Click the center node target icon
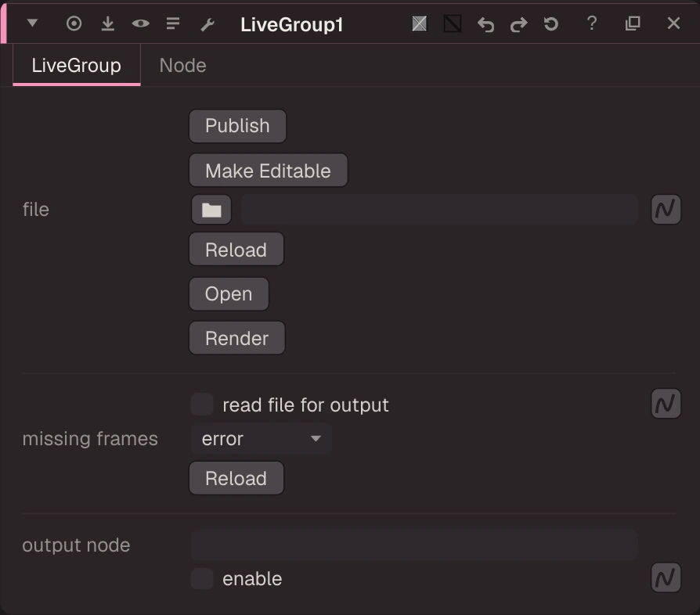The width and height of the screenshot is (700, 615). (74, 23)
